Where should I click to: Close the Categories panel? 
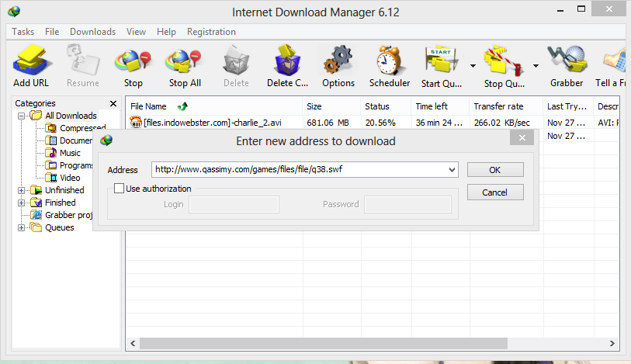113,103
